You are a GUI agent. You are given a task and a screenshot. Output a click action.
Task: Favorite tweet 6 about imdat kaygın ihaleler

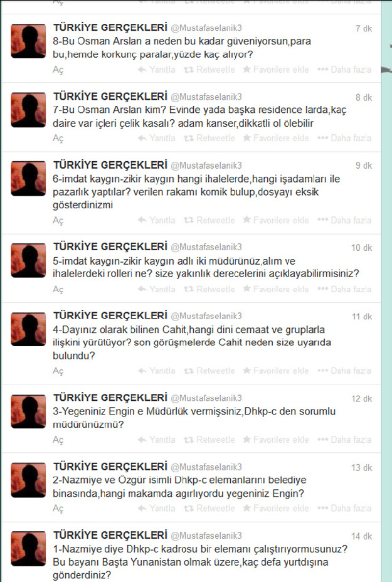[276, 220]
